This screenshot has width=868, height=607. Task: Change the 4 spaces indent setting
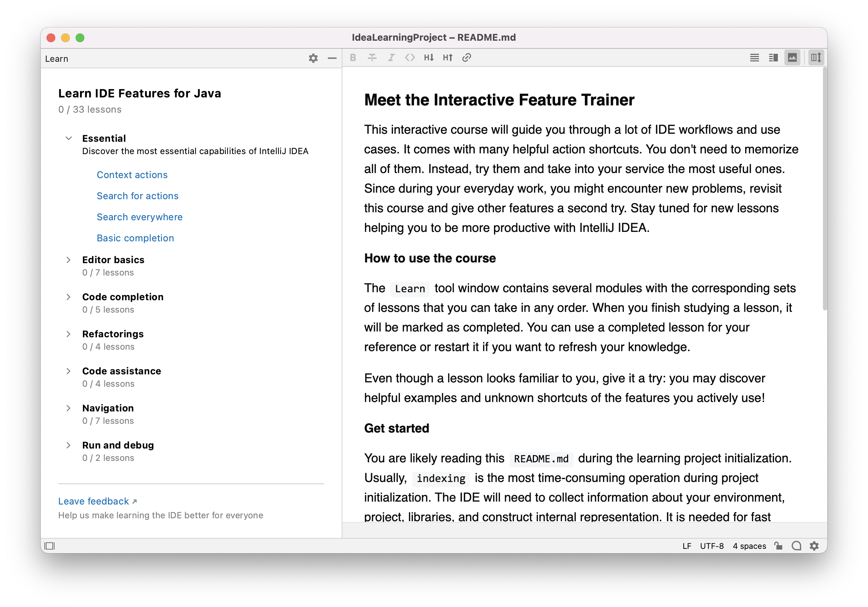tap(749, 546)
